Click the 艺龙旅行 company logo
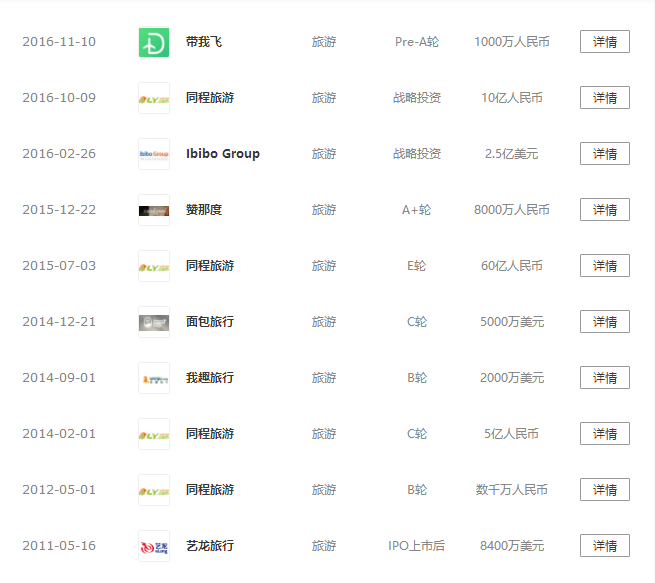The height and width of the screenshot is (583, 655). [154, 546]
